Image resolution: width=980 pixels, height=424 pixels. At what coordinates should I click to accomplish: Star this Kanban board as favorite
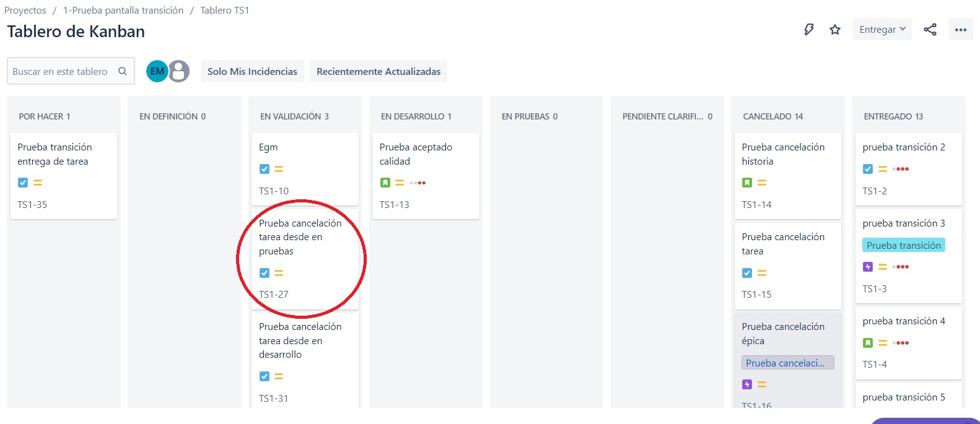(x=835, y=30)
